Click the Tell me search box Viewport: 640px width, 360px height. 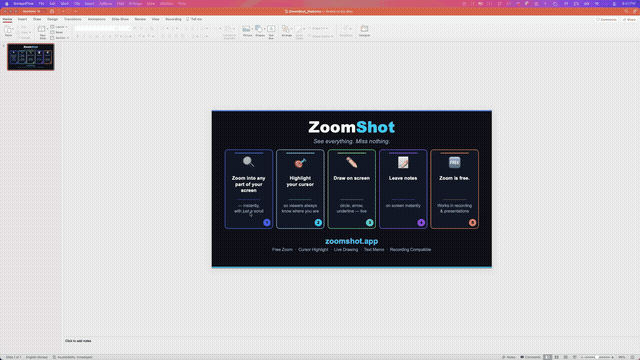pos(194,19)
